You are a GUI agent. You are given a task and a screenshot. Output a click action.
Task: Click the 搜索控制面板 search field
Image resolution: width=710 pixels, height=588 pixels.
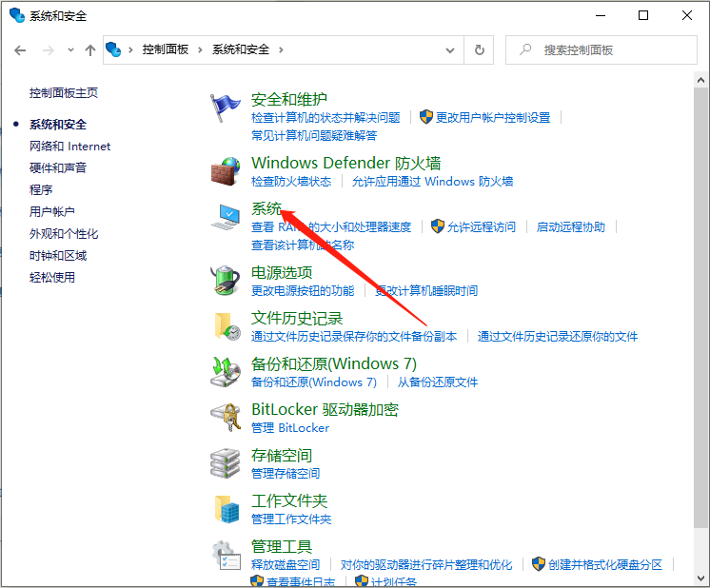(x=602, y=49)
